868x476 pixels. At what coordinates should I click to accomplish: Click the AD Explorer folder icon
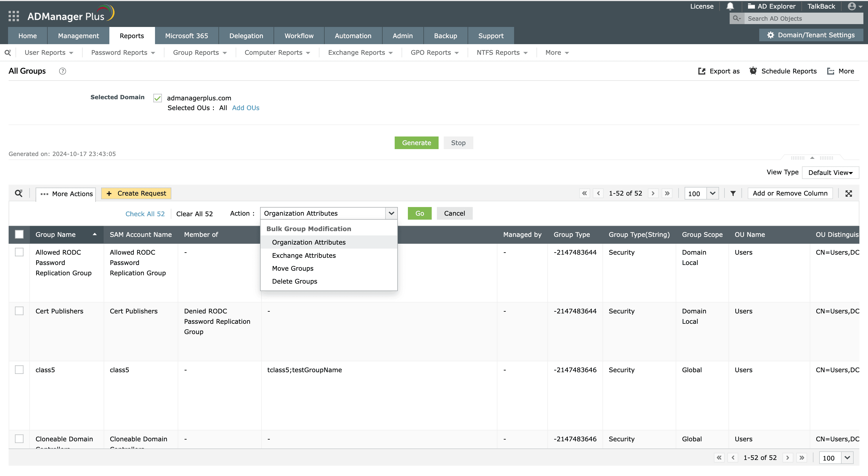click(x=751, y=6)
